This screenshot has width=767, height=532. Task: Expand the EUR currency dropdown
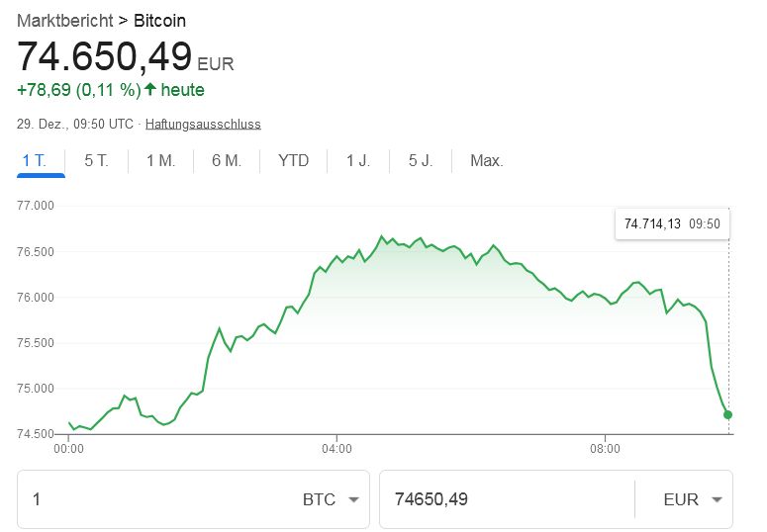point(692,499)
